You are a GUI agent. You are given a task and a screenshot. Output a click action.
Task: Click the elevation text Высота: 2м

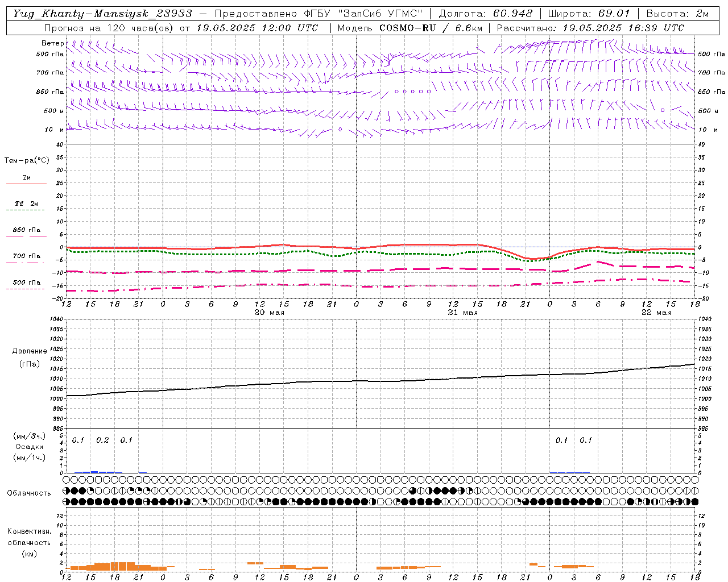[677, 14]
